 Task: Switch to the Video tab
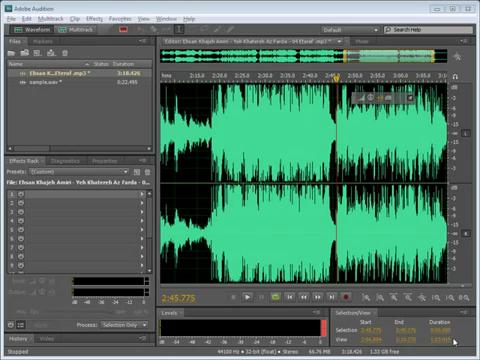click(x=47, y=339)
